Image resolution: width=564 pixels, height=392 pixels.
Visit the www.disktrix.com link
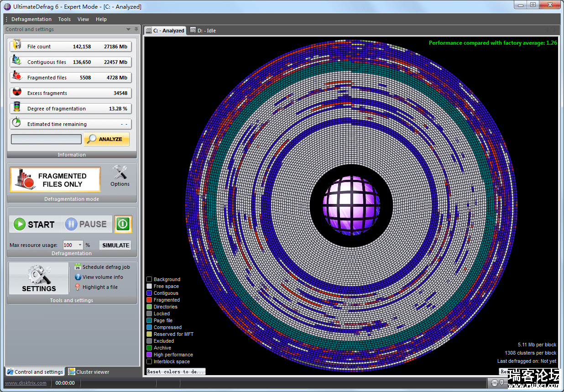coord(26,383)
